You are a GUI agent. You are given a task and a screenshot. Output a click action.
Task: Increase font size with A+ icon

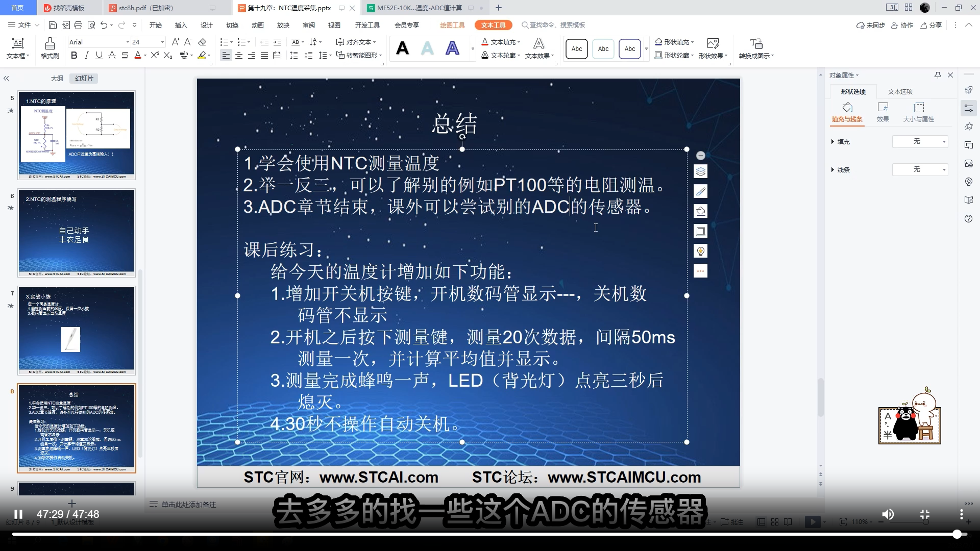tap(176, 42)
